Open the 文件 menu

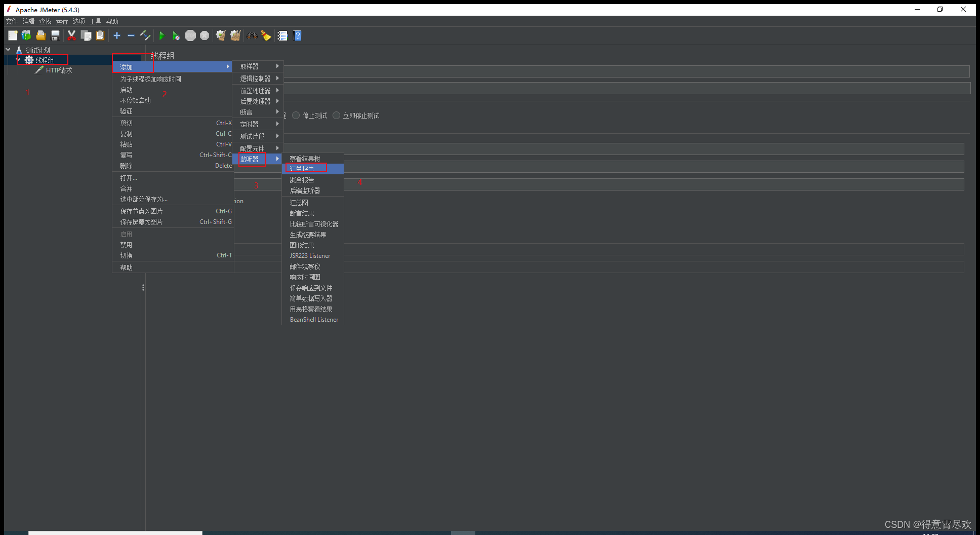[x=12, y=21]
